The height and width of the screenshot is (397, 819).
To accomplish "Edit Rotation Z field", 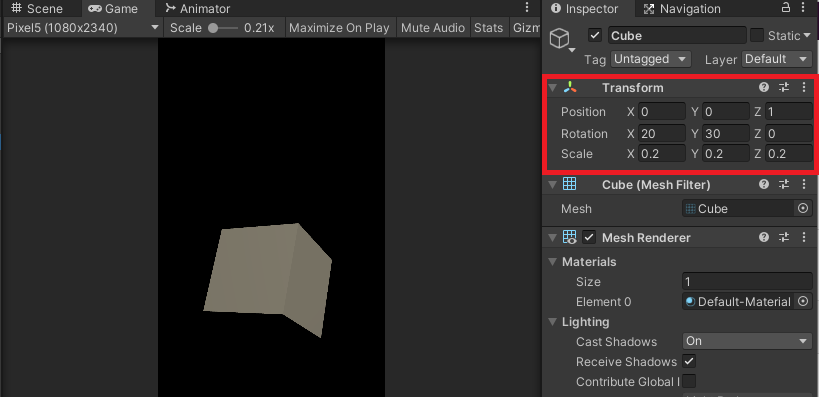I will (788, 133).
